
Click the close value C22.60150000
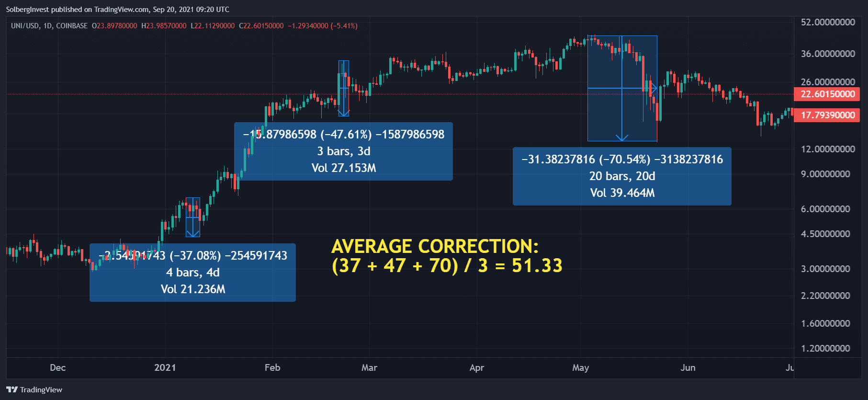[261, 26]
